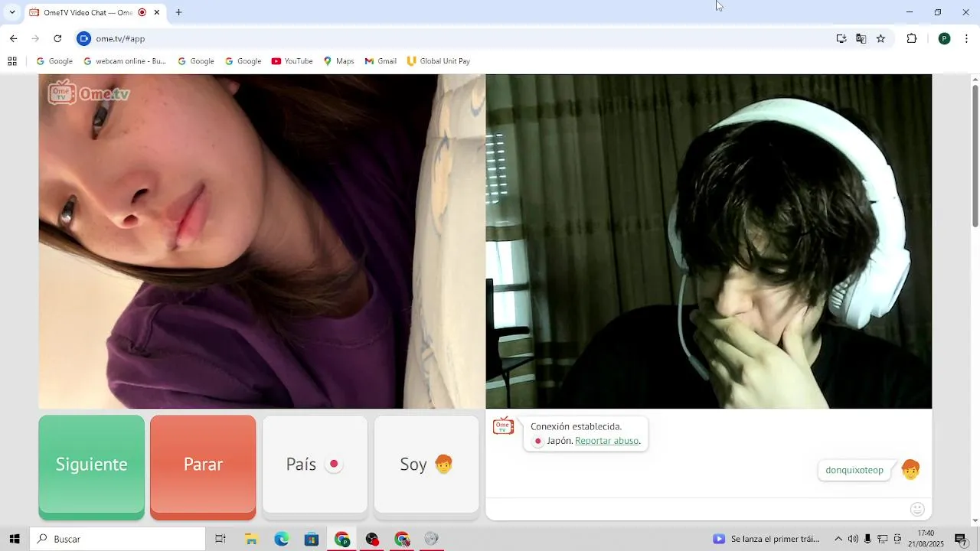
Task: Launch Microsoft Edge from taskbar
Action: (x=282, y=539)
